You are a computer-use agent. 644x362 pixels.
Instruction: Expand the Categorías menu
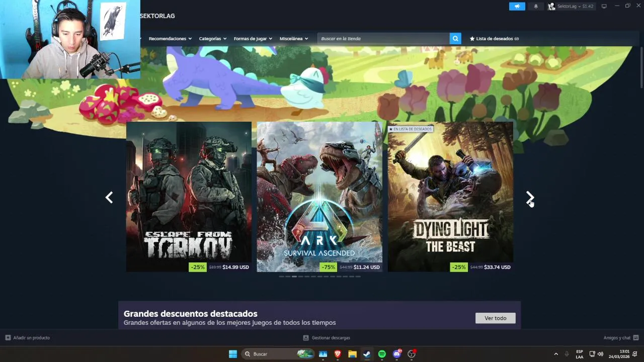pos(213,39)
